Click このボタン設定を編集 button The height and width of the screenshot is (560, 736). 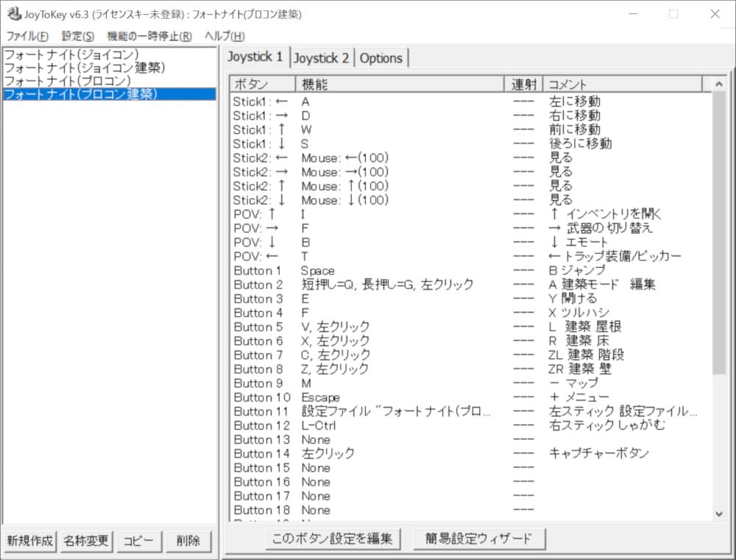tap(333, 539)
